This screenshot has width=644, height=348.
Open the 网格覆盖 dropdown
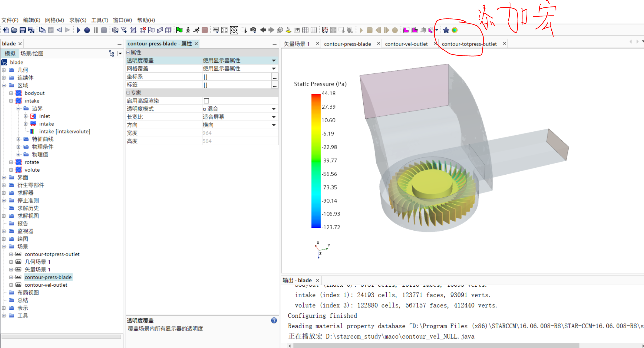[274, 69]
